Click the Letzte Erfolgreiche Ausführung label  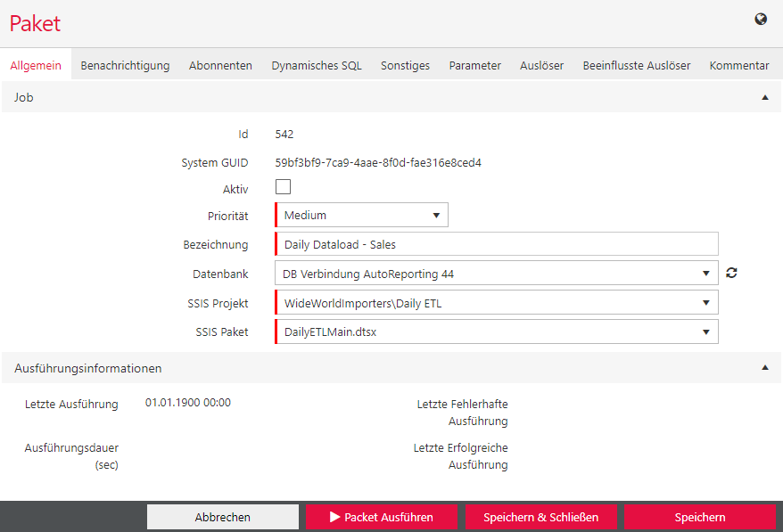pyautogui.click(x=460, y=456)
